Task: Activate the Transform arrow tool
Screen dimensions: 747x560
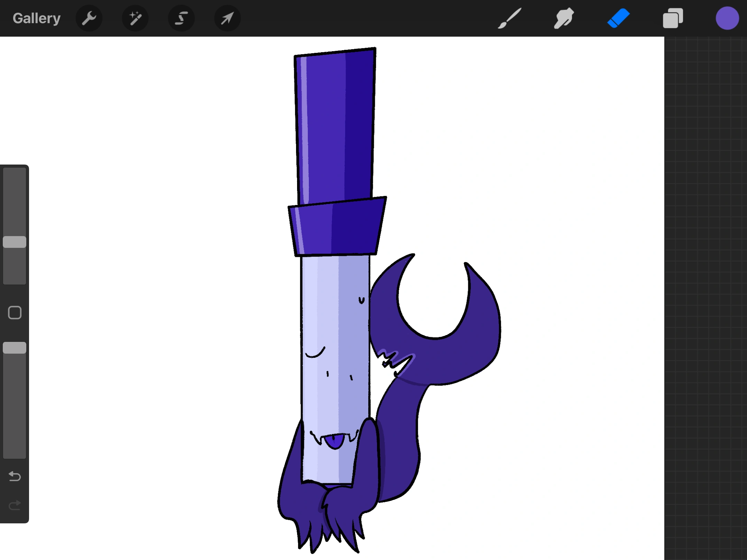Action: (x=227, y=18)
